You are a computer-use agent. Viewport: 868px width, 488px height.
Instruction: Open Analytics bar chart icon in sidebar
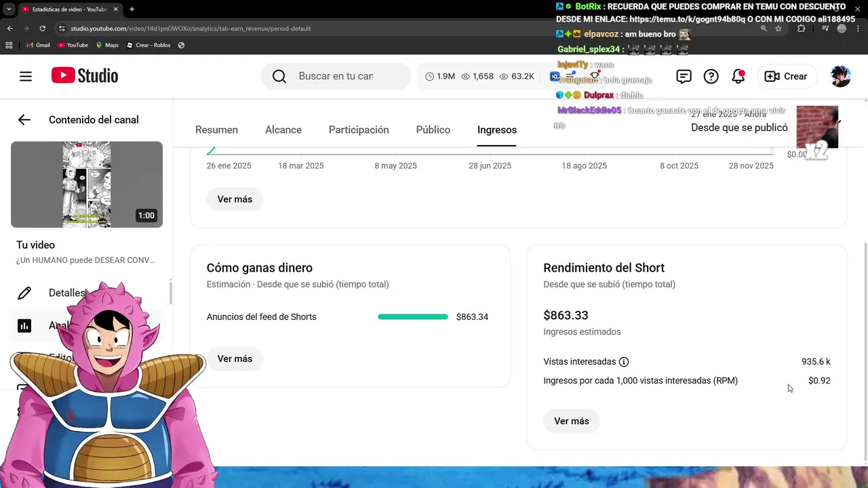tap(24, 326)
